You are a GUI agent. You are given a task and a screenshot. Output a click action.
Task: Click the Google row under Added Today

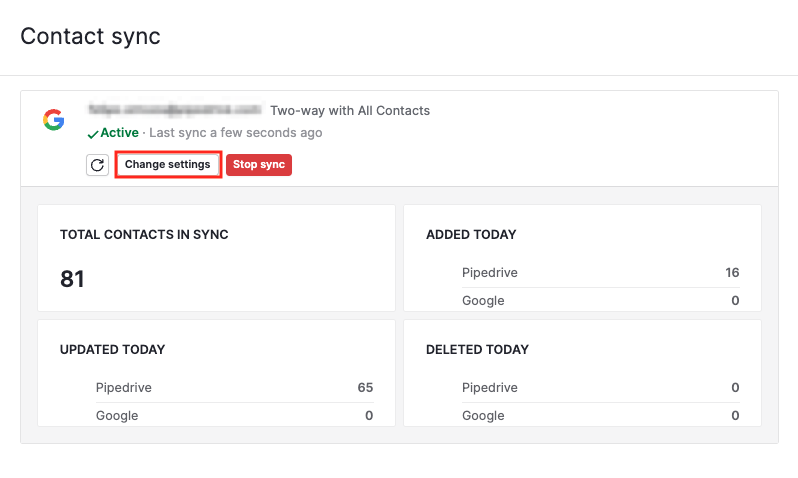tap(601, 300)
